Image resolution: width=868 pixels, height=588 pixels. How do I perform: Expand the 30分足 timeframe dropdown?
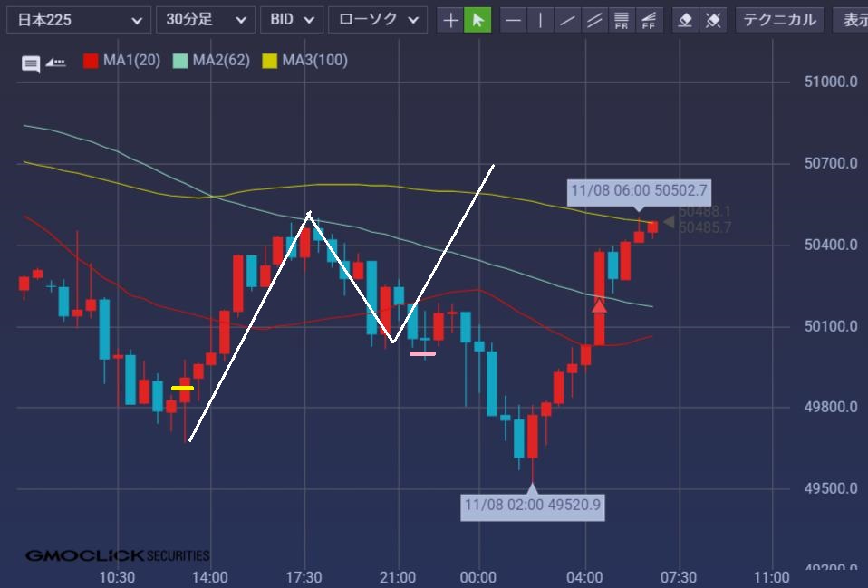click(206, 20)
